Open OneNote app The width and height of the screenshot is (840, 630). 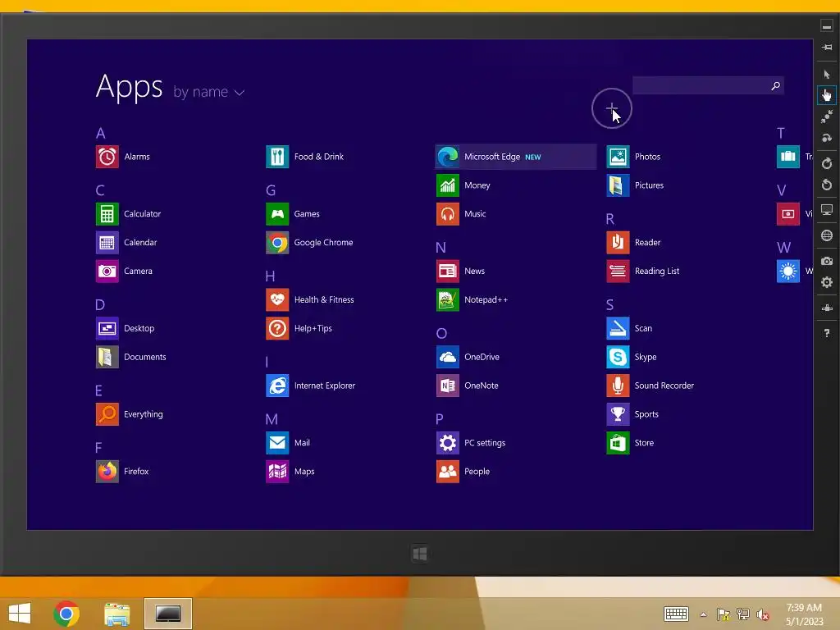click(x=468, y=386)
